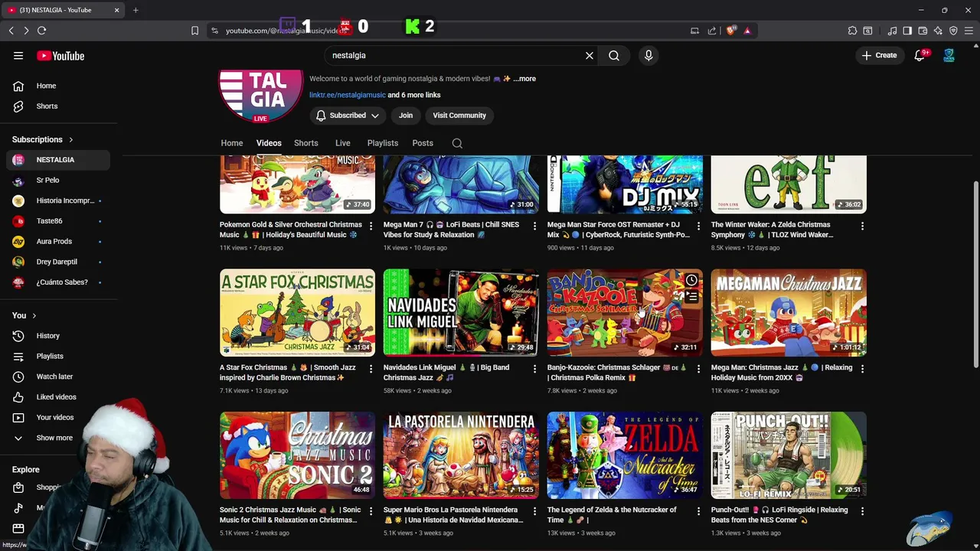Image resolution: width=980 pixels, height=551 pixels.
Task: Add Banjo-Kazooie video to Watch later
Action: coord(691,280)
